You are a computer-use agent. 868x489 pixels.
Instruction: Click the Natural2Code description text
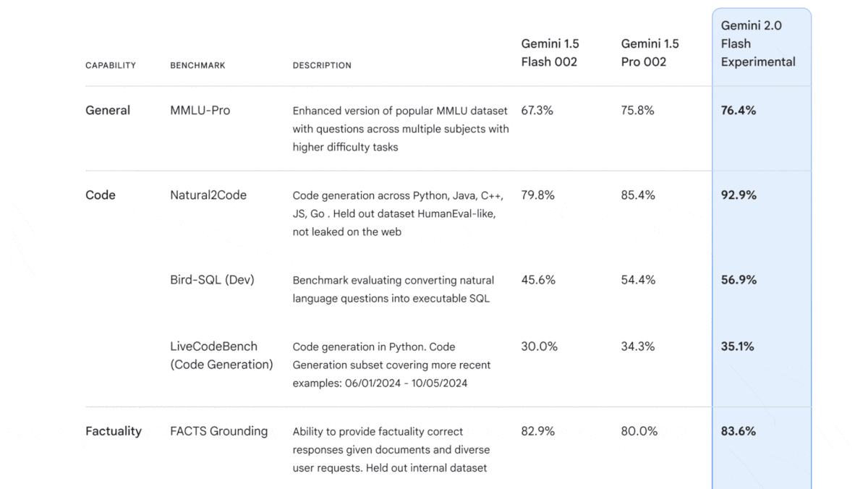click(x=398, y=213)
